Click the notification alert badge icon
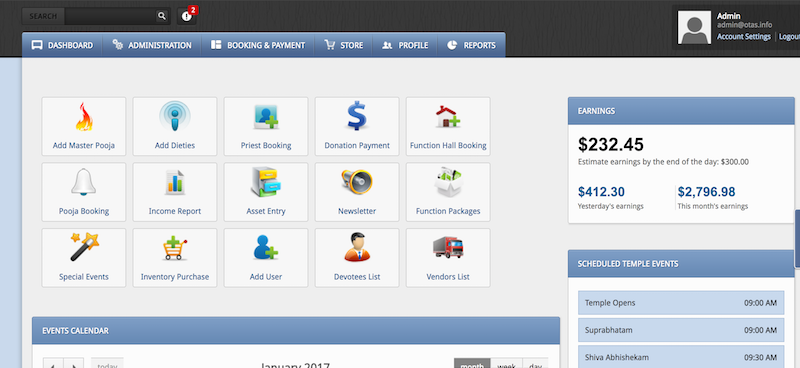Viewport: 800px width, 368px height. 187,16
